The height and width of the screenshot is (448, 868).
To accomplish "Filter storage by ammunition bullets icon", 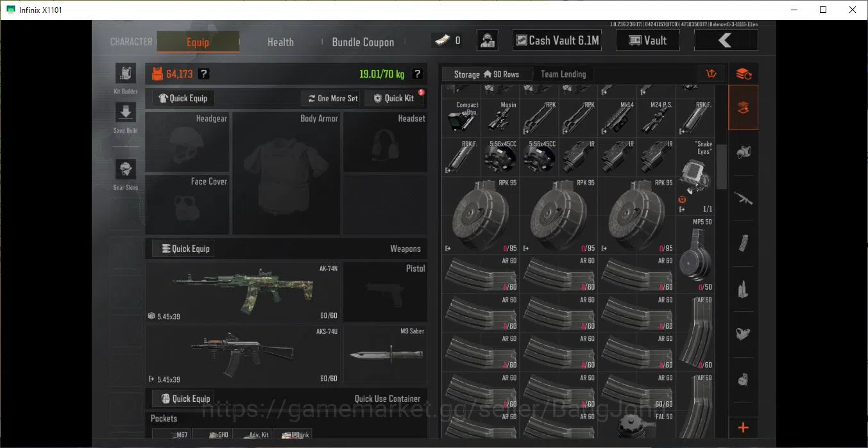I will pos(743,289).
